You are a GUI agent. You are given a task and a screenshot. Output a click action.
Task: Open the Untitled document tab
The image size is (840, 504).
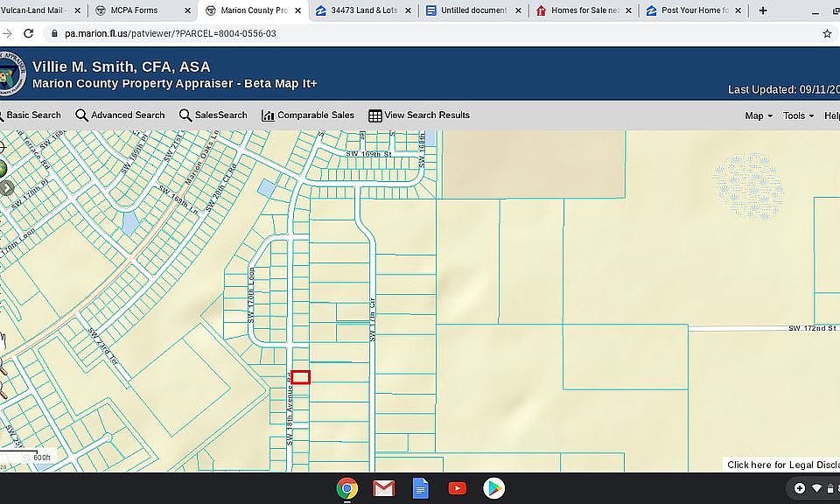468,10
